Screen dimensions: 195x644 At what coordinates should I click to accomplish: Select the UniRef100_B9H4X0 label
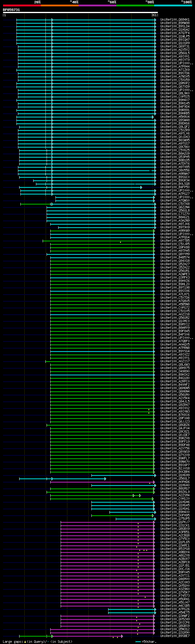click(x=175, y=512)
